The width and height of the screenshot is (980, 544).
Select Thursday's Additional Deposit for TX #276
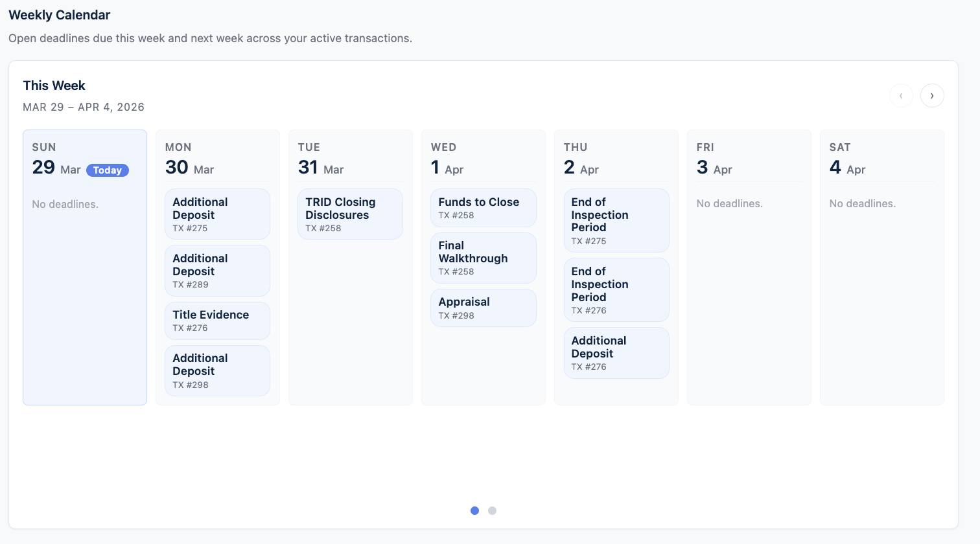616,352
